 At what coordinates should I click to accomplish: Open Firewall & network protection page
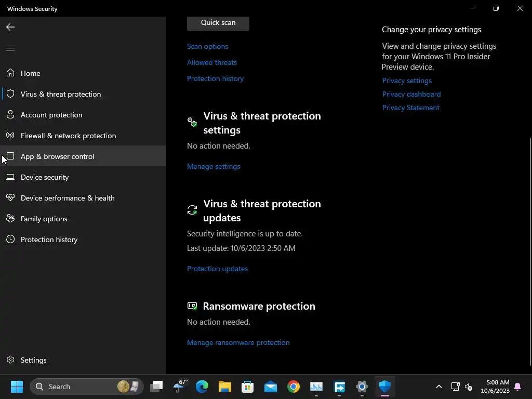[83, 136]
